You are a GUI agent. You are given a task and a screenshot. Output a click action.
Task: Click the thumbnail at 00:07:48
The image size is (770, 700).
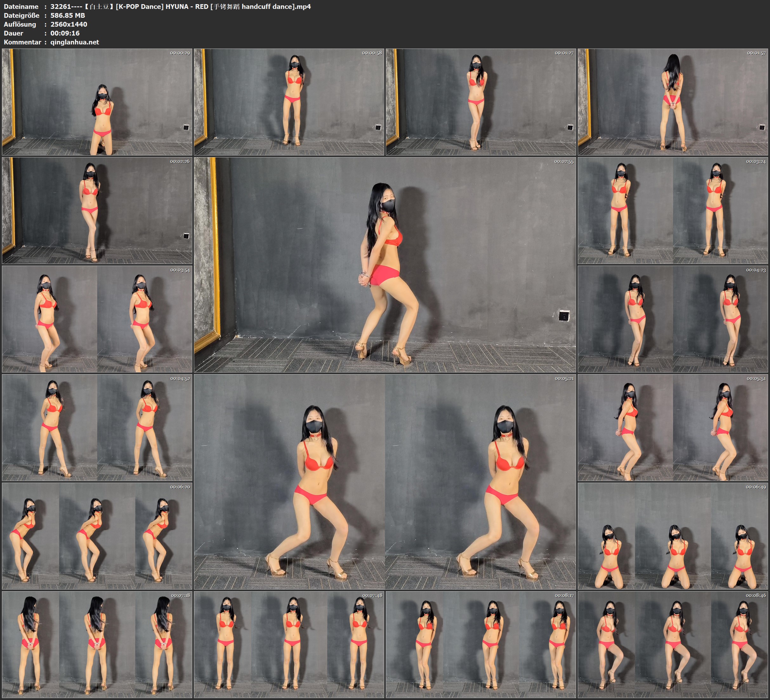pos(289,644)
